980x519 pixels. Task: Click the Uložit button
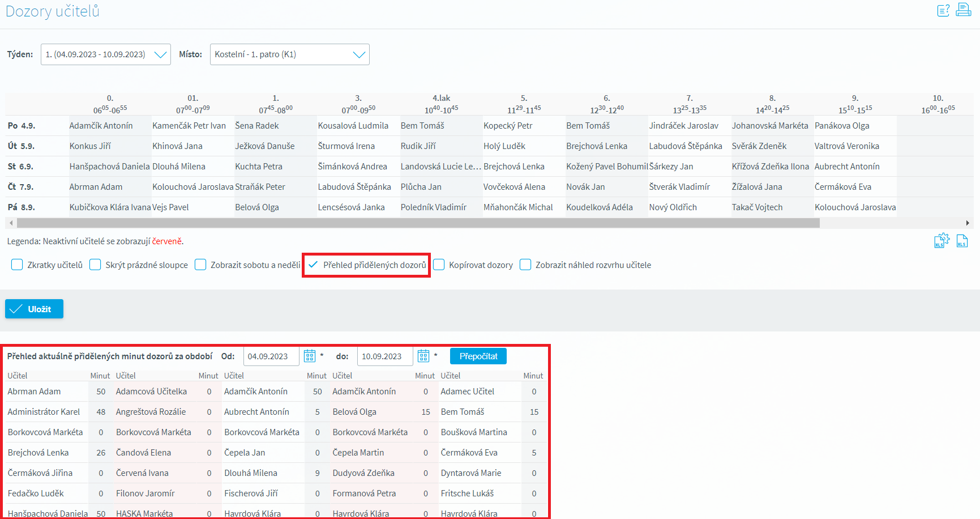coord(34,309)
